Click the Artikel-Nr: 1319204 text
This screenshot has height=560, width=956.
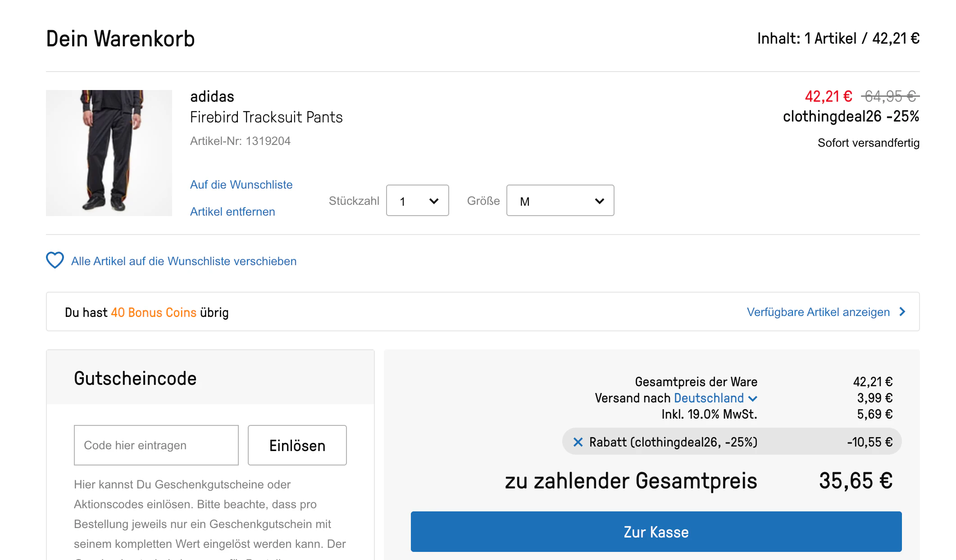(240, 141)
